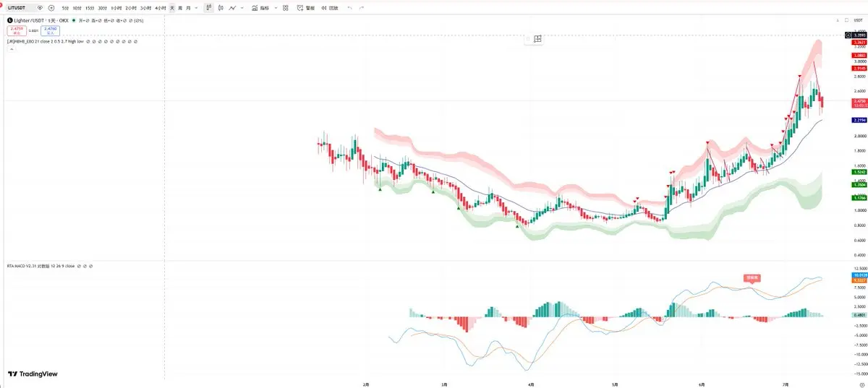This screenshot has width=868, height=388.
Task: Switch to the 30分 timeframe
Action: pos(102,7)
